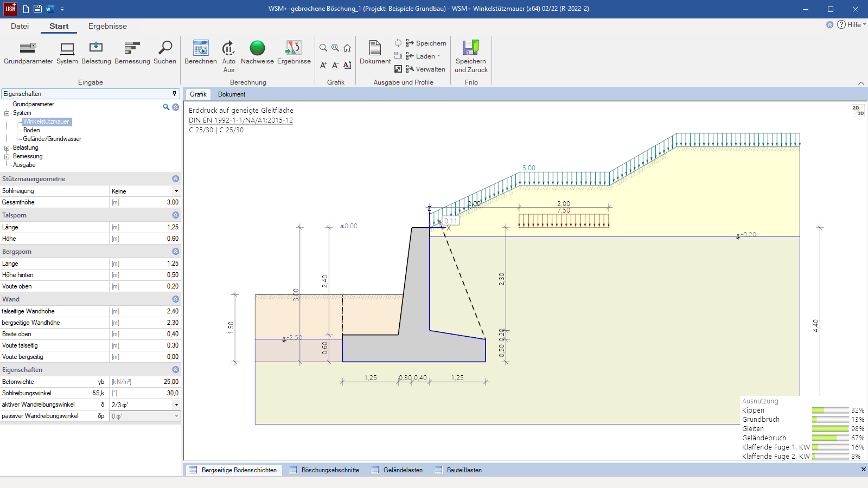Viewport: 868px width, 488px height.
Task: Open the quick access toolbar dropdown arrow
Action: click(62, 9)
